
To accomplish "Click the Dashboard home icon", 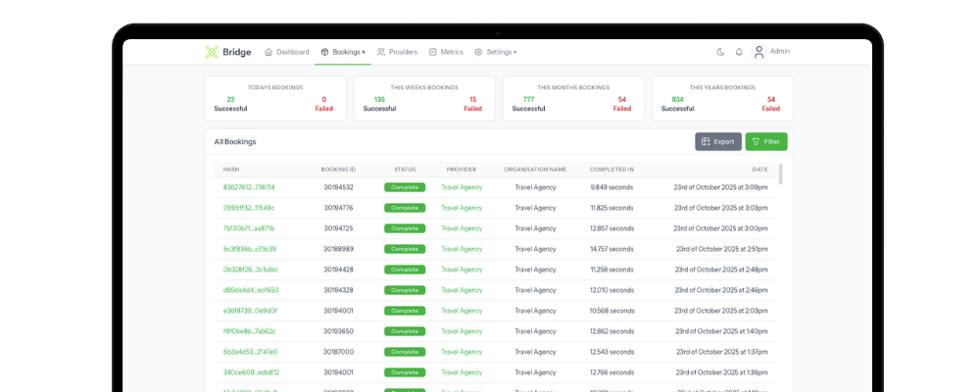I will click(269, 52).
